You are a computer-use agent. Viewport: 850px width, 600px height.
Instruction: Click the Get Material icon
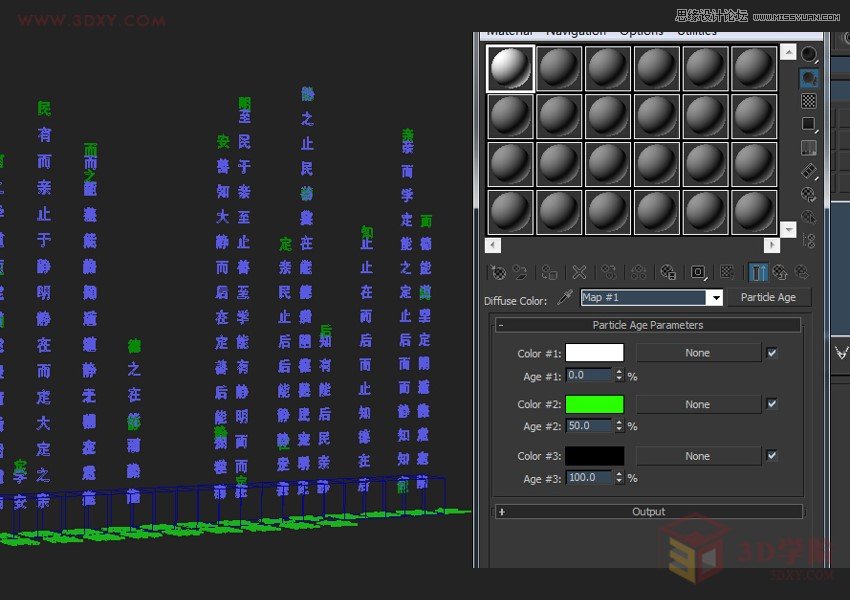[497, 272]
